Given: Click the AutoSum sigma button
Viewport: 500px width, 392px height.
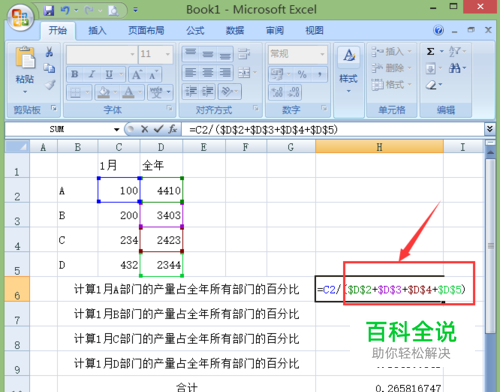Looking at the screenshot, I should 430,51.
